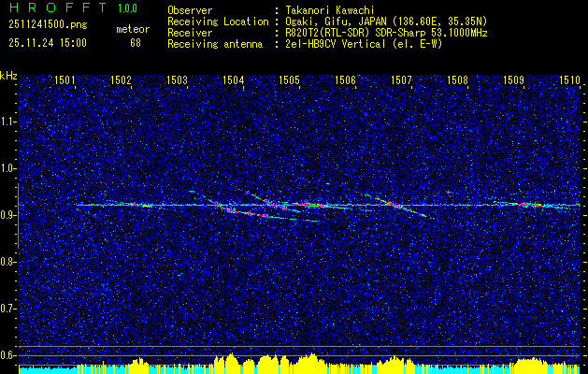
Task: Click the 1503 time marker
Action: [x=177, y=79]
